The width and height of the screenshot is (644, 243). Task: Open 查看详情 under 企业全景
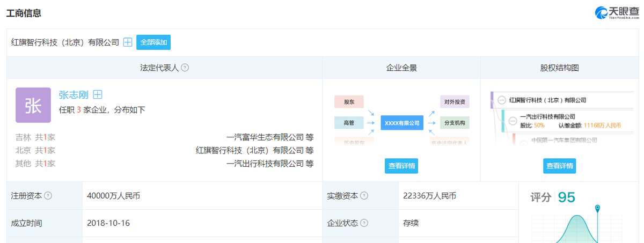point(401,166)
